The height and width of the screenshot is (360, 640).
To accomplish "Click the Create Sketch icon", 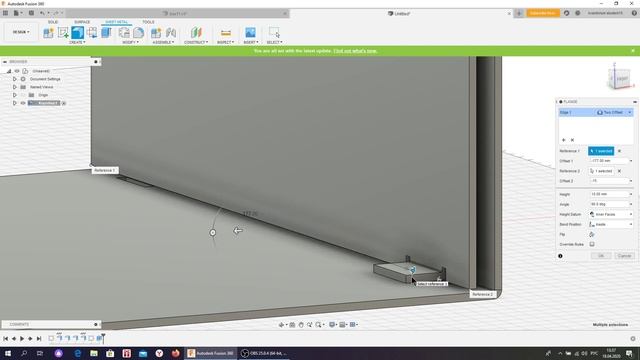I will point(63,33).
